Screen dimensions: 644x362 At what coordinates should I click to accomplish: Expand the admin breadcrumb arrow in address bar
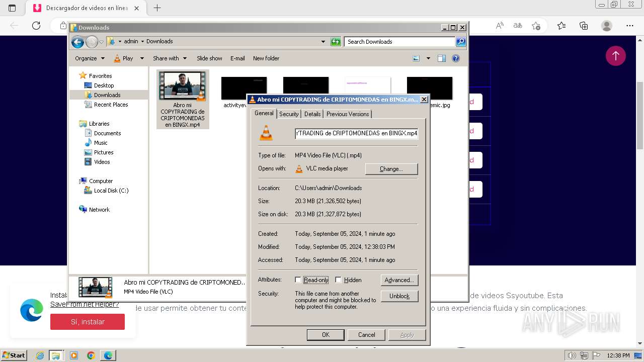(x=142, y=41)
